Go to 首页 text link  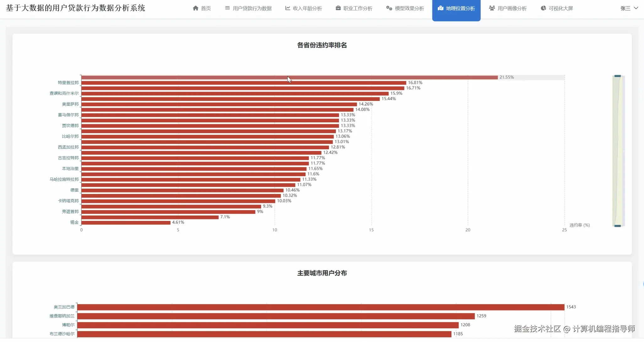[206, 8]
